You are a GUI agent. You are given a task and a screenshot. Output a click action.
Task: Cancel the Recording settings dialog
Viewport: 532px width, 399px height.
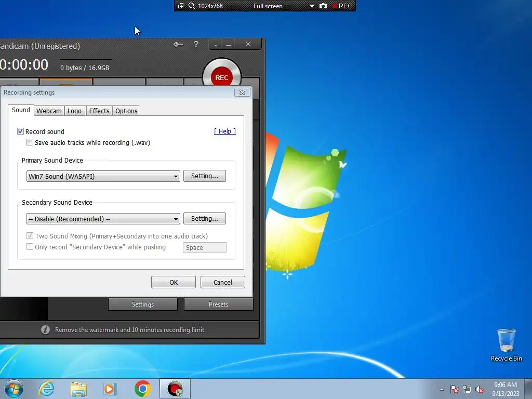pos(222,282)
